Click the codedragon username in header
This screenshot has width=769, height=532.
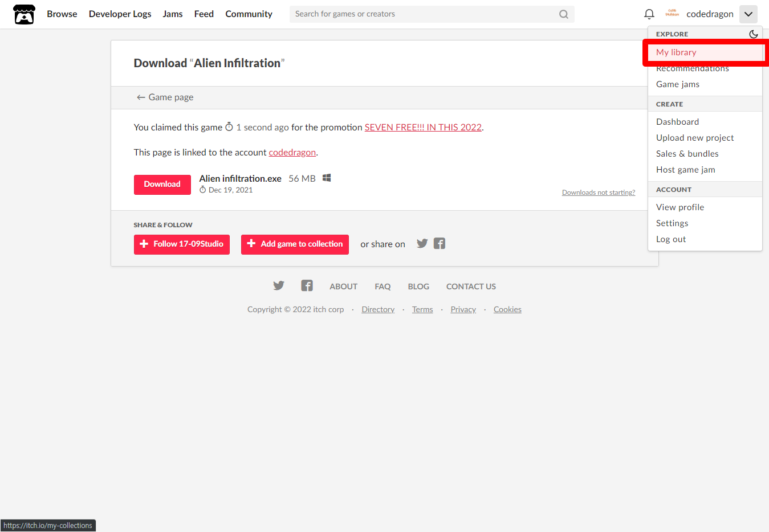(x=710, y=14)
